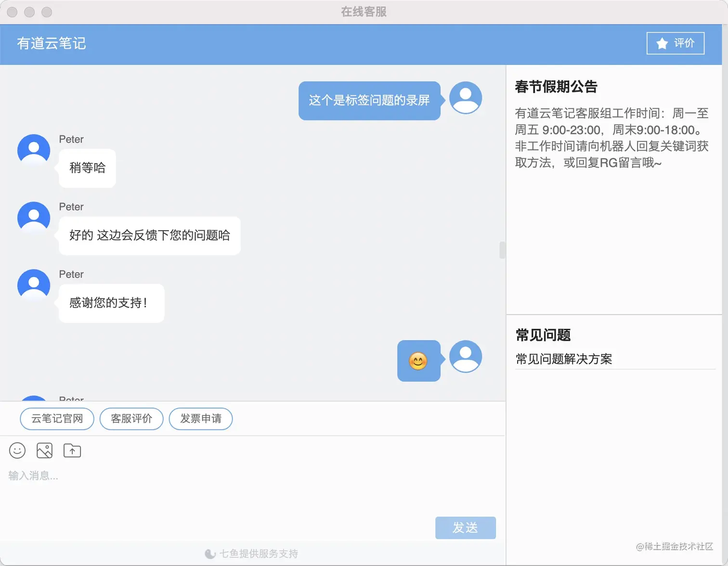Click Peter's avatar beside 感谢您的支持
Screen dimensions: 728x566
coord(34,285)
